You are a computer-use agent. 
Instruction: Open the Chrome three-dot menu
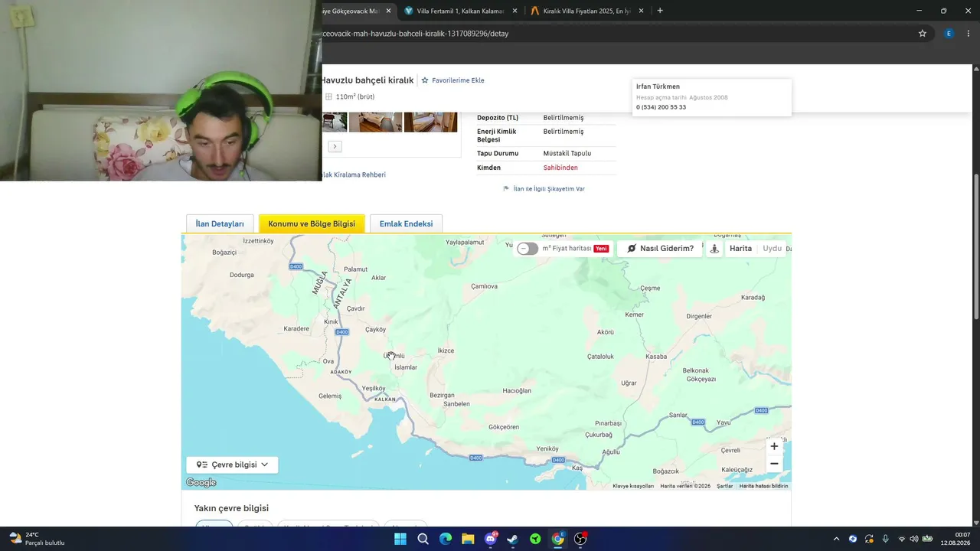tap(969, 33)
